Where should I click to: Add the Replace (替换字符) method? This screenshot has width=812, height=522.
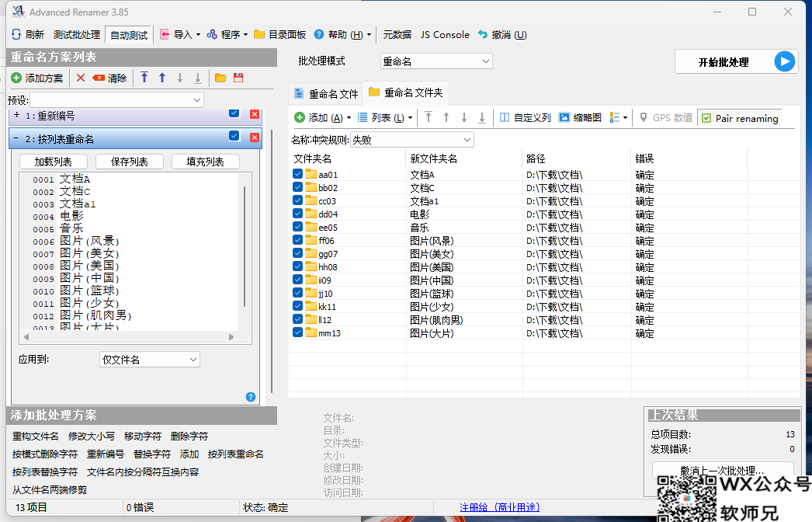pos(151,454)
